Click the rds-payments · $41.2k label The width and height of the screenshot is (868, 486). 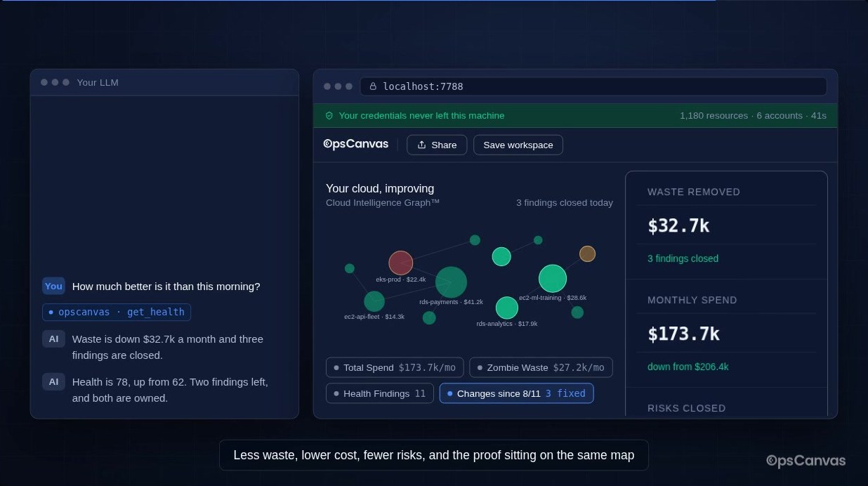[451, 302]
